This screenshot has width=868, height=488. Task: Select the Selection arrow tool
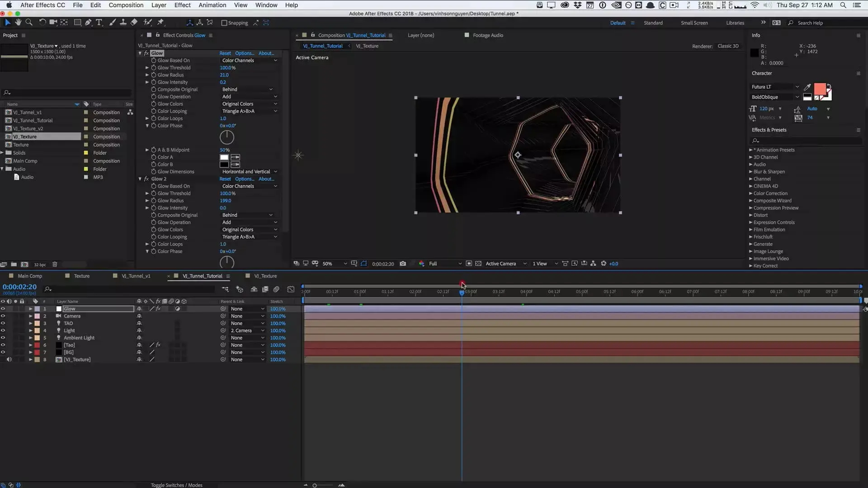coord(8,22)
